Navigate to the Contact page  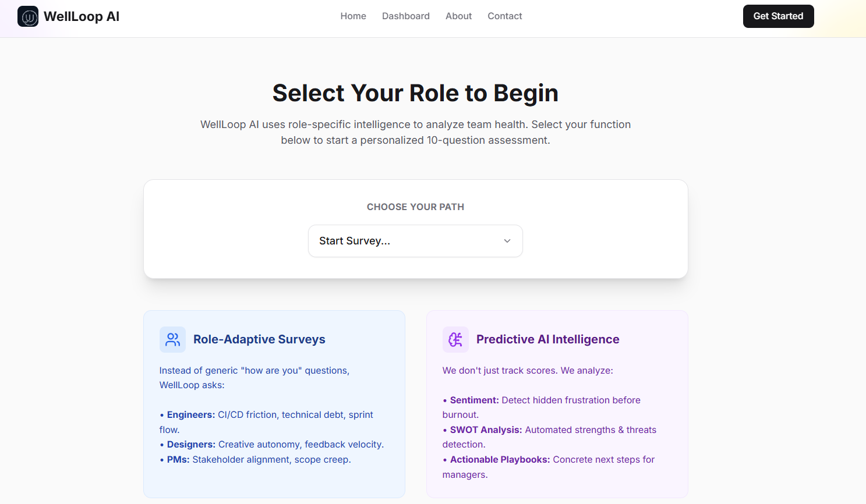click(505, 16)
